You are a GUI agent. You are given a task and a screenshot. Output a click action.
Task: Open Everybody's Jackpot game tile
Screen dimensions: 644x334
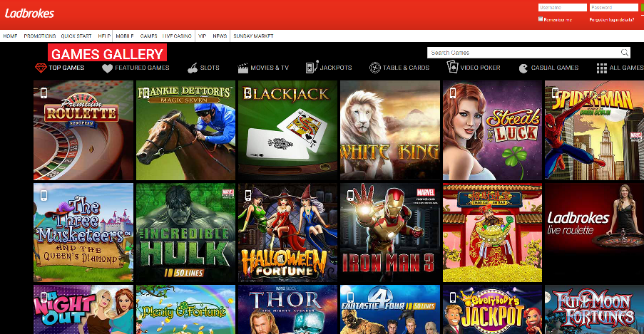point(492,309)
